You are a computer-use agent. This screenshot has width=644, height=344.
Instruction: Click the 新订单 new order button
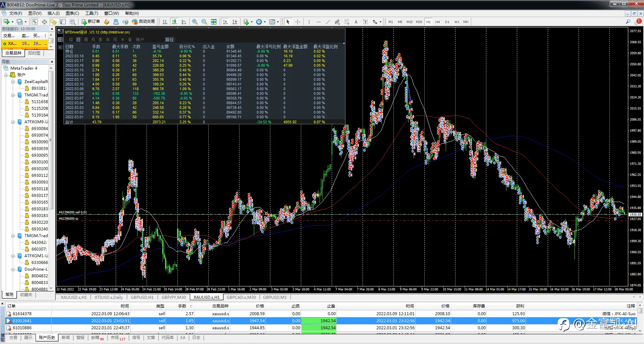[91, 22]
